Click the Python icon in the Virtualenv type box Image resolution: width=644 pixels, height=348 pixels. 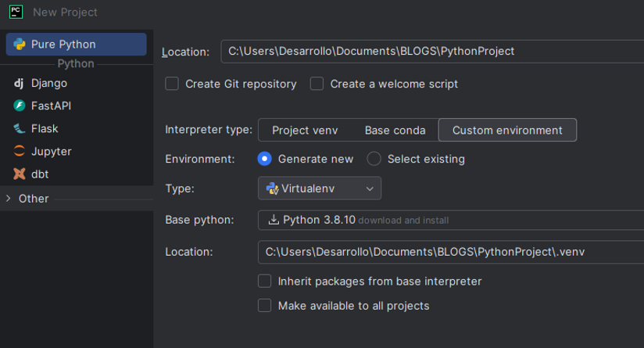(272, 188)
